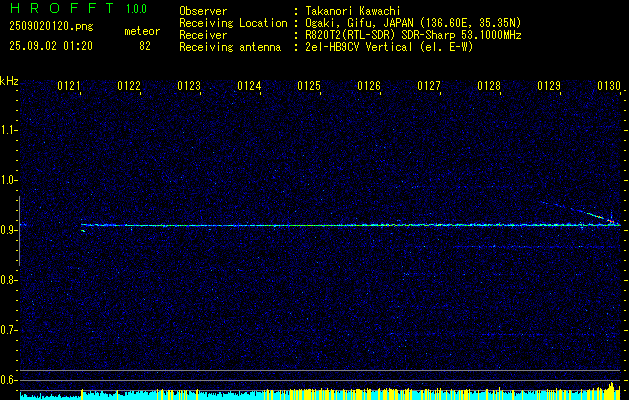The width and height of the screenshot is (629, 400).
Task: Click the 0130 time marker
Action: pos(609,85)
